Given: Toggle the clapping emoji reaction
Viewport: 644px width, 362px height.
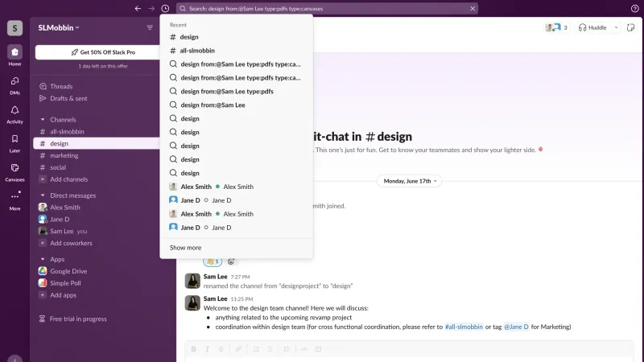Looking at the screenshot, I should point(213,261).
